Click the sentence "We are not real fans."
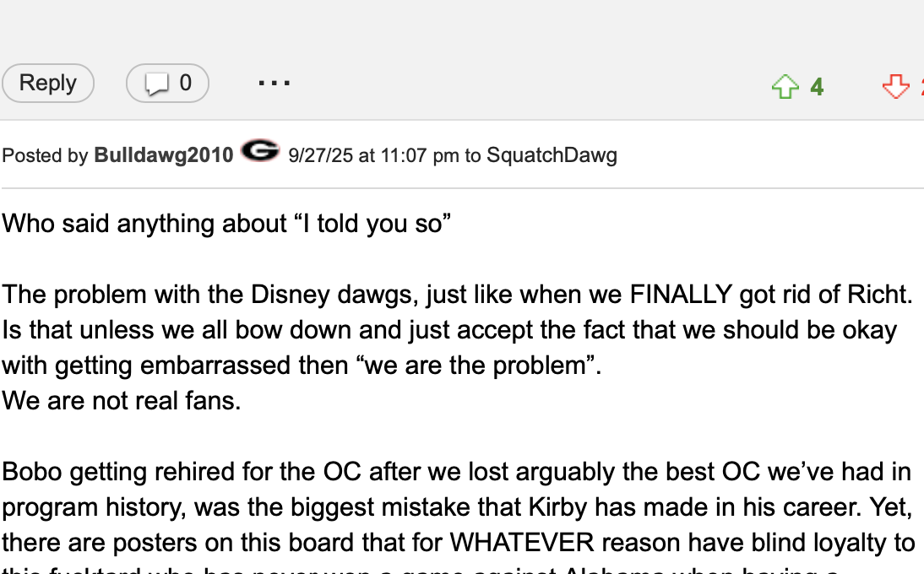This screenshot has height=574, width=924. point(122,400)
